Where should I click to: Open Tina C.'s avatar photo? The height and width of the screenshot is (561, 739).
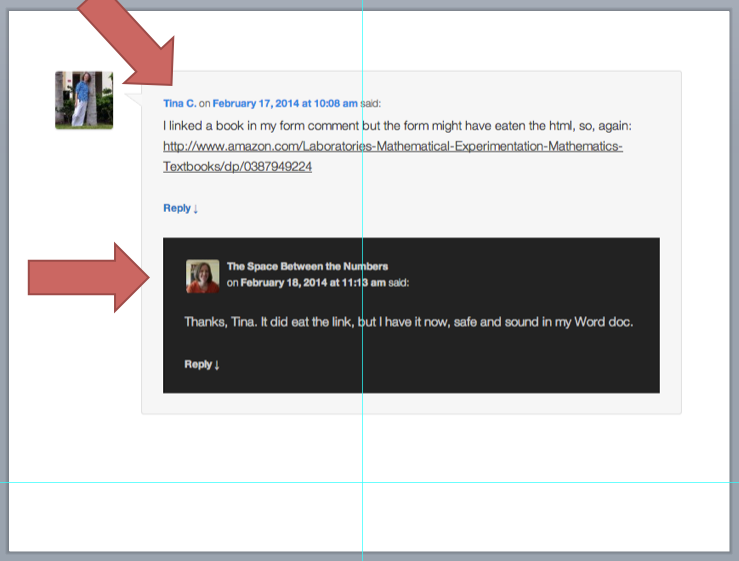[x=84, y=100]
